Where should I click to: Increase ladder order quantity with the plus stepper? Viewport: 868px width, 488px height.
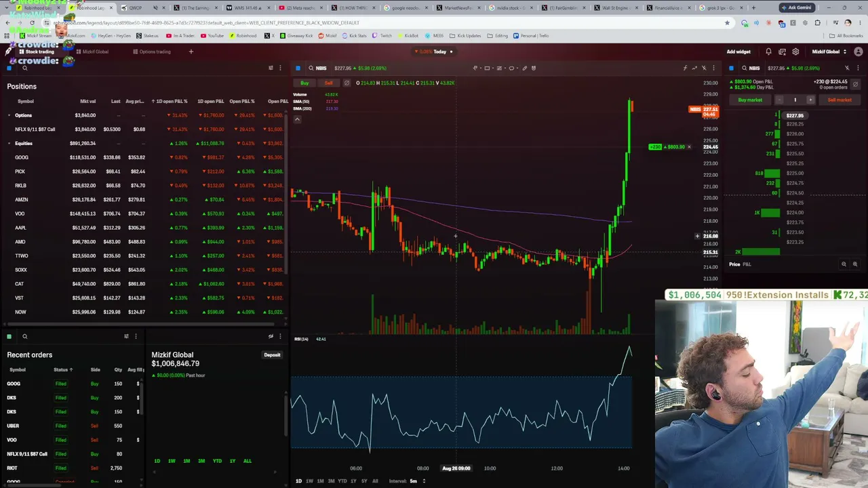[x=810, y=100]
